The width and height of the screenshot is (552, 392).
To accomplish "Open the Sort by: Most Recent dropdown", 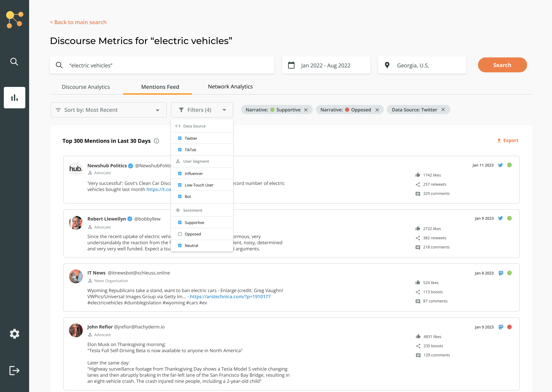I will [108, 110].
